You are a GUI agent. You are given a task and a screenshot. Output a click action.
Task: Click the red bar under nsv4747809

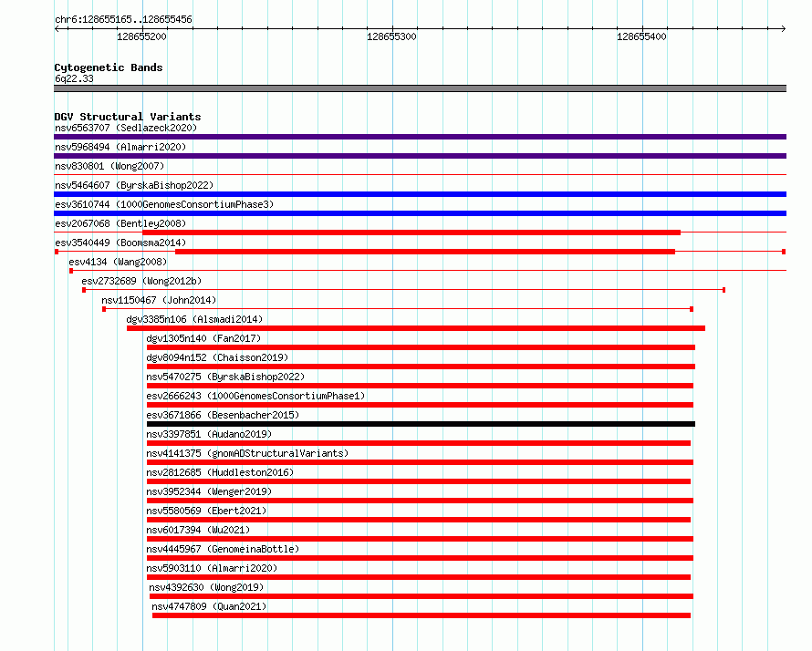pyautogui.click(x=422, y=615)
